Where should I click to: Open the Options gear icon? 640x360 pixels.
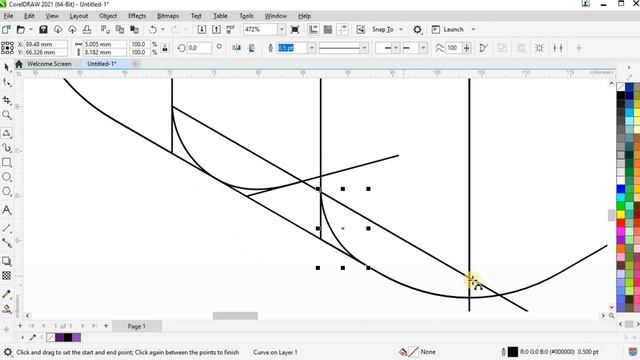click(417, 29)
